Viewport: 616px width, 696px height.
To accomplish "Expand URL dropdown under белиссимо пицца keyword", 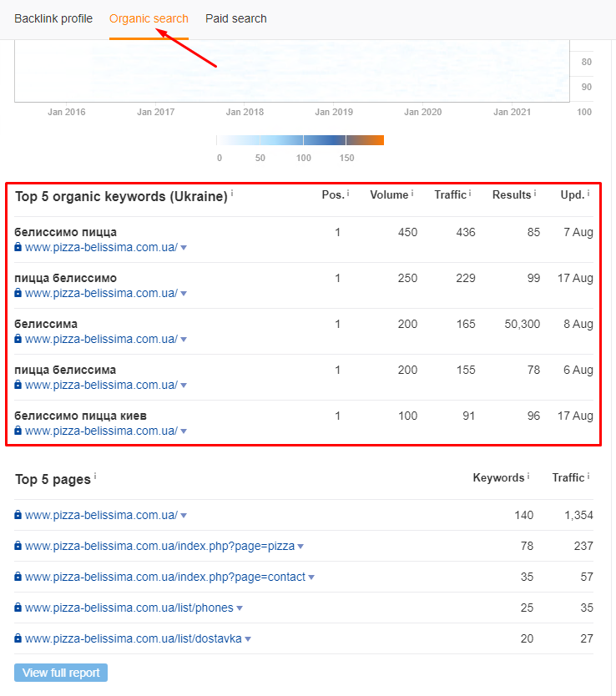I will (x=184, y=248).
